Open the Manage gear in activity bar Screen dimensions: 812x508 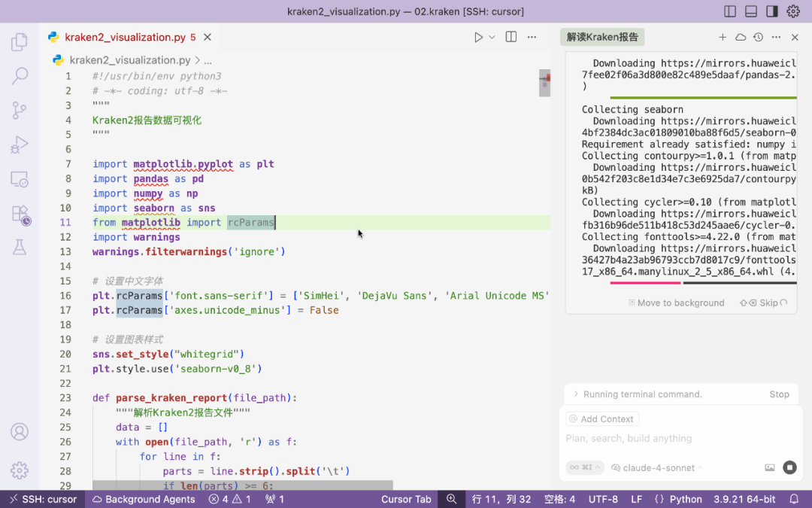click(x=19, y=470)
